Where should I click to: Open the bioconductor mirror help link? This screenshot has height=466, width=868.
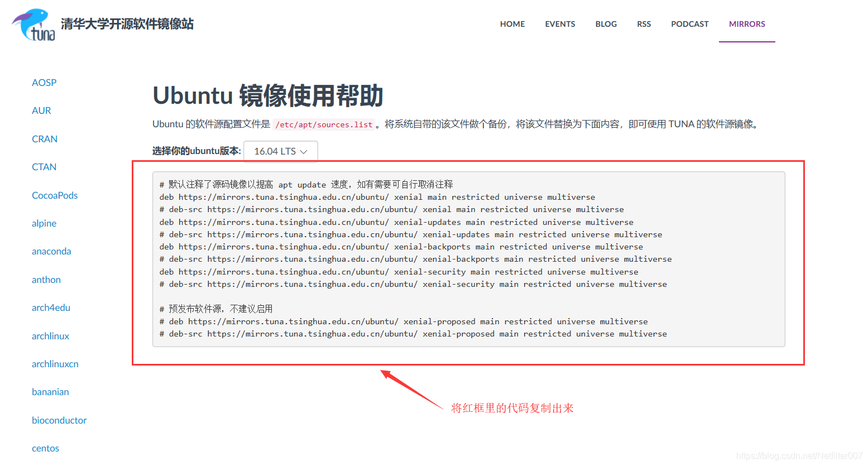(59, 420)
